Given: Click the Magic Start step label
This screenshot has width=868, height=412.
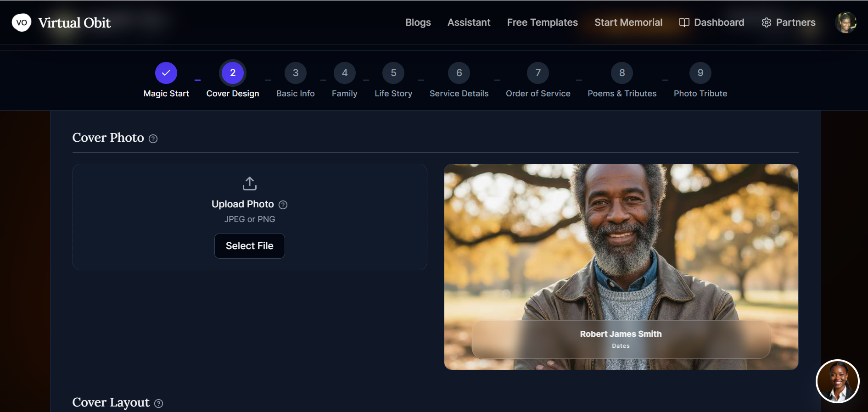Looking at the screenshot, I should [x=166, y=94].
